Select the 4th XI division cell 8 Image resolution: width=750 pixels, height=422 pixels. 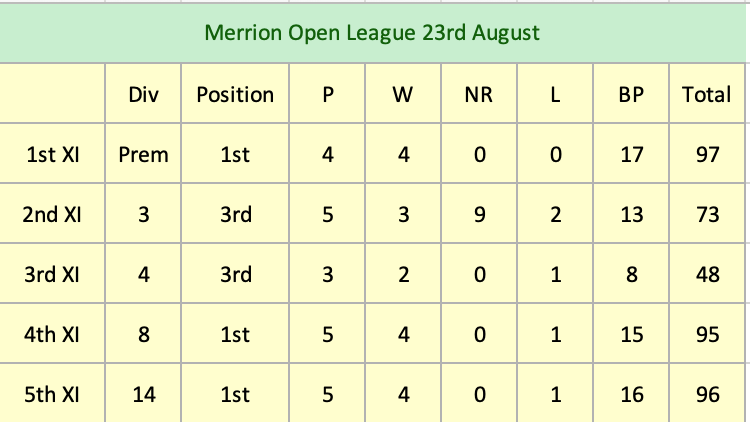tap(144, 335)
